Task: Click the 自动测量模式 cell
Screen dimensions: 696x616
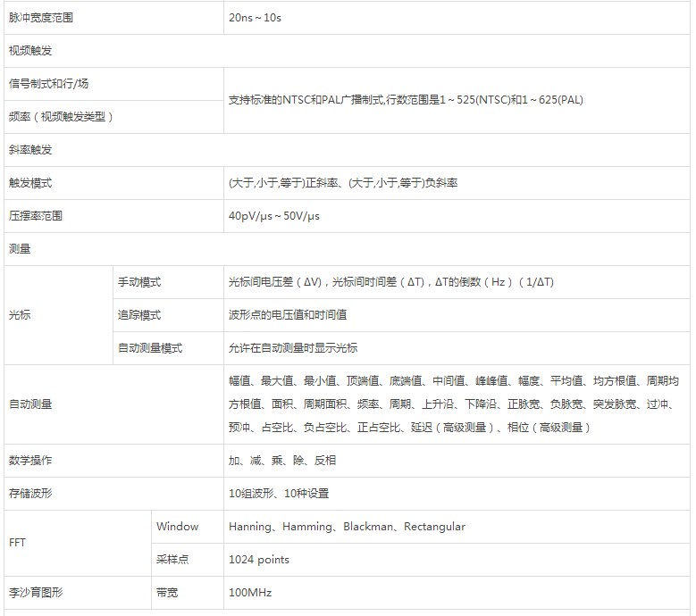Action: tap(150, 348)
